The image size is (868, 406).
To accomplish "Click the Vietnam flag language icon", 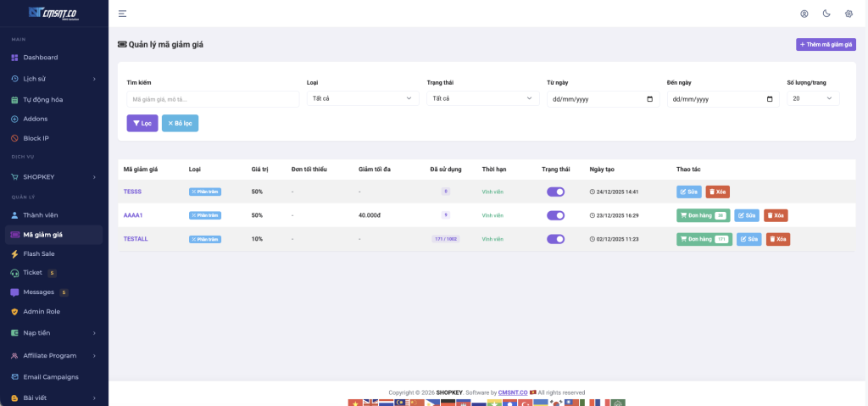I will (354, 403).
